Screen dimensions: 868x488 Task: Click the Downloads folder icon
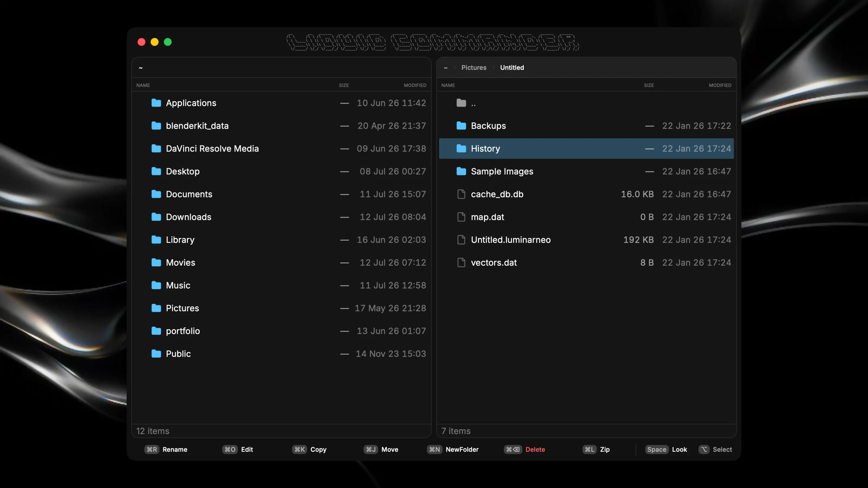pyautogui.click(x=156, y=217)
